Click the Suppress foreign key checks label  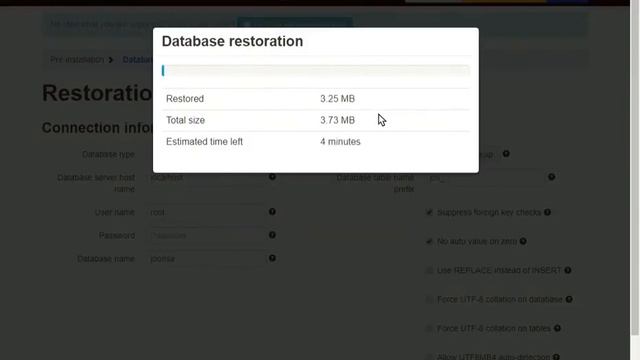(x=489, y=212)
